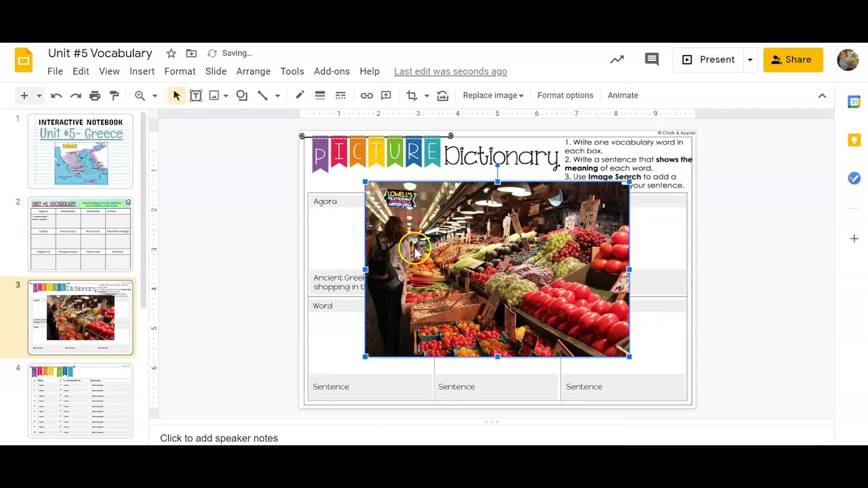Reset the selected image
Screen dimensions: 868x488
point(443,96)
